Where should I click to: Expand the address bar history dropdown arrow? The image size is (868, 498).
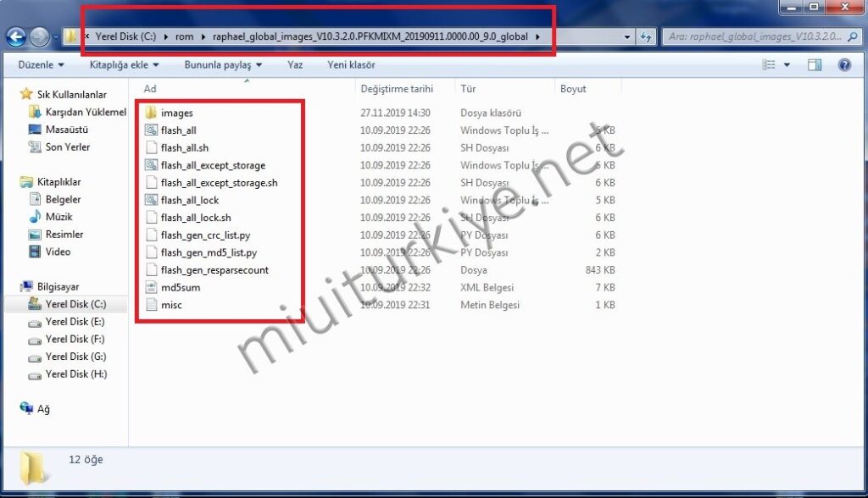626,37
